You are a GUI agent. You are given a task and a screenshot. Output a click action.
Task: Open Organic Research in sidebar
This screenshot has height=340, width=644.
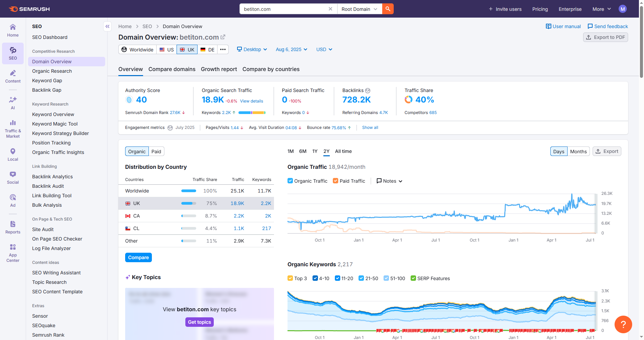pos(52,71)
